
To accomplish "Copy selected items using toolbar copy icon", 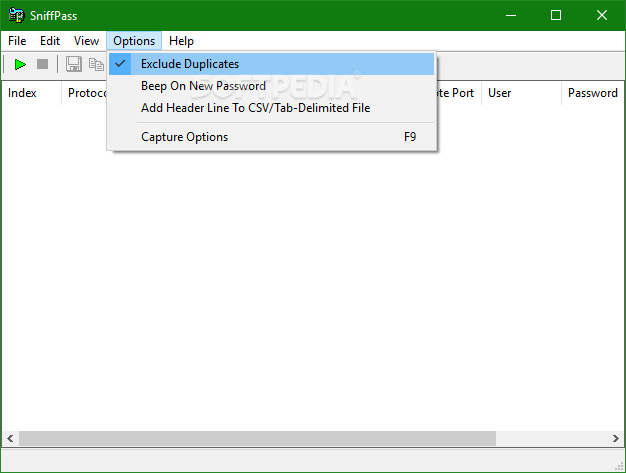I will [96, 64].
